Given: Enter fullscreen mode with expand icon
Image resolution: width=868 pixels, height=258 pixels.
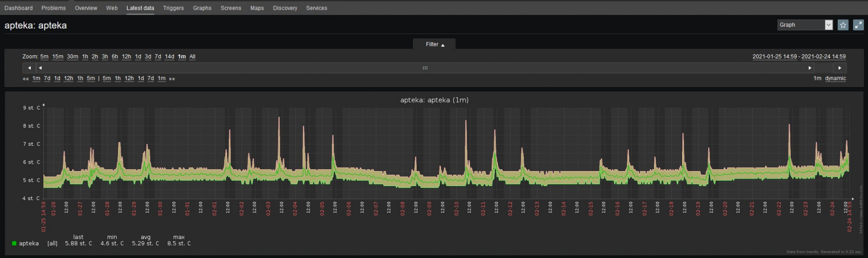Looking at the screenshot, I should click(x=858, y=25).
